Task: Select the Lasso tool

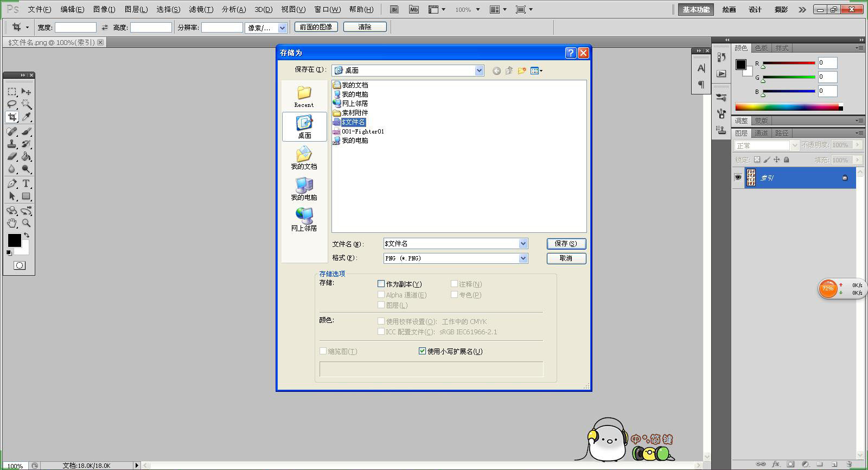Action: point(12,104)
